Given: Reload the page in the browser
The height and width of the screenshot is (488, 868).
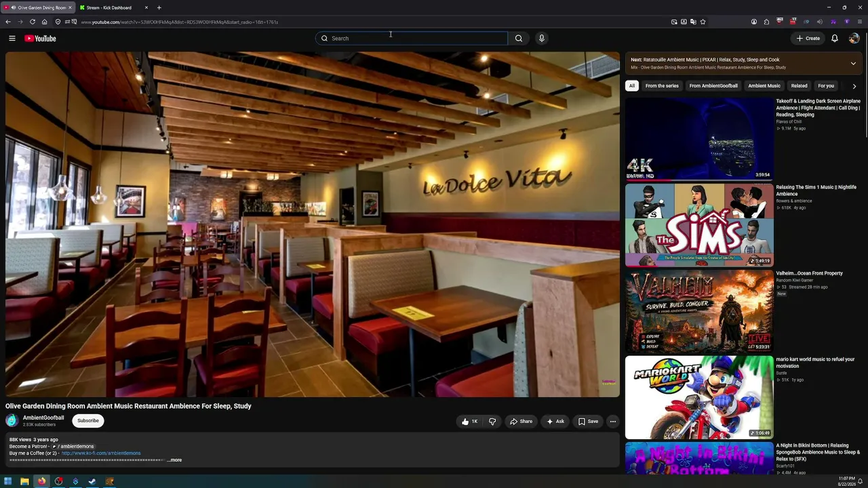Looking at the screenshot, I should (x=32, y=22).
